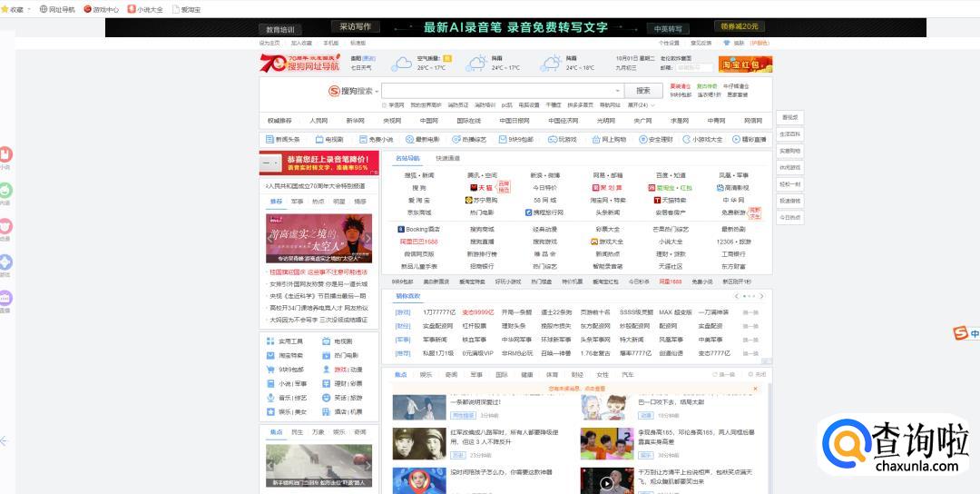Click the 网址导航 bookmark in browser bar

(57, 9)
